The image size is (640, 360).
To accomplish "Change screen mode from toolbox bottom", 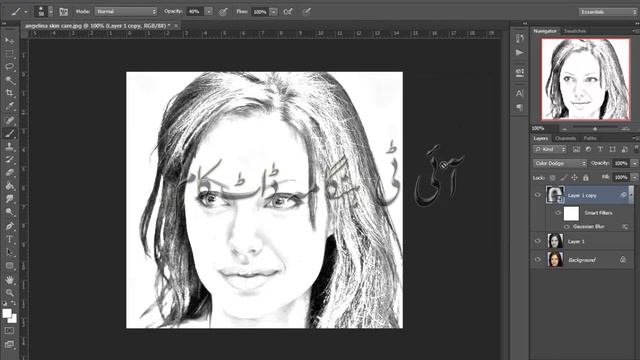I will coord(9,344).
